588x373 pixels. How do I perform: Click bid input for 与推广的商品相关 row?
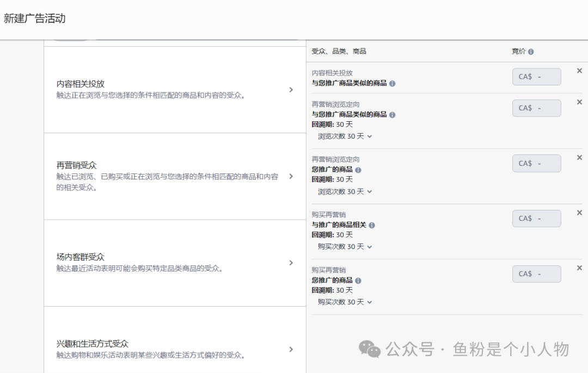(x=537, y=219)
